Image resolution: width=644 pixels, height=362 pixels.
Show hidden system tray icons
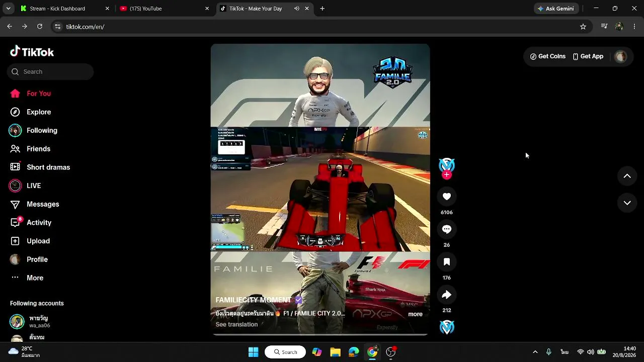[x=535, y=352]
